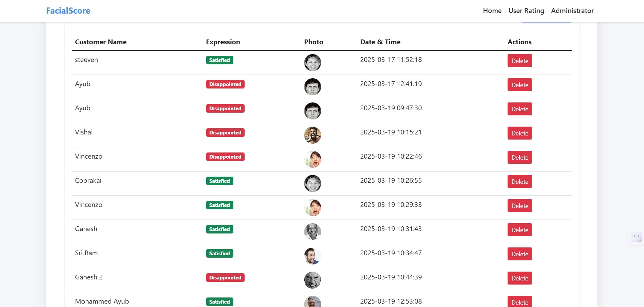The width and height of the screenshot is (644, 307).
Task: Open the Administrator menu item
Action: point(572,11)
